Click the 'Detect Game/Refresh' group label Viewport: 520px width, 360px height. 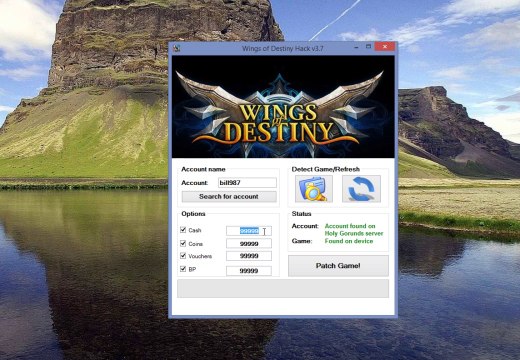coord(326,169)
